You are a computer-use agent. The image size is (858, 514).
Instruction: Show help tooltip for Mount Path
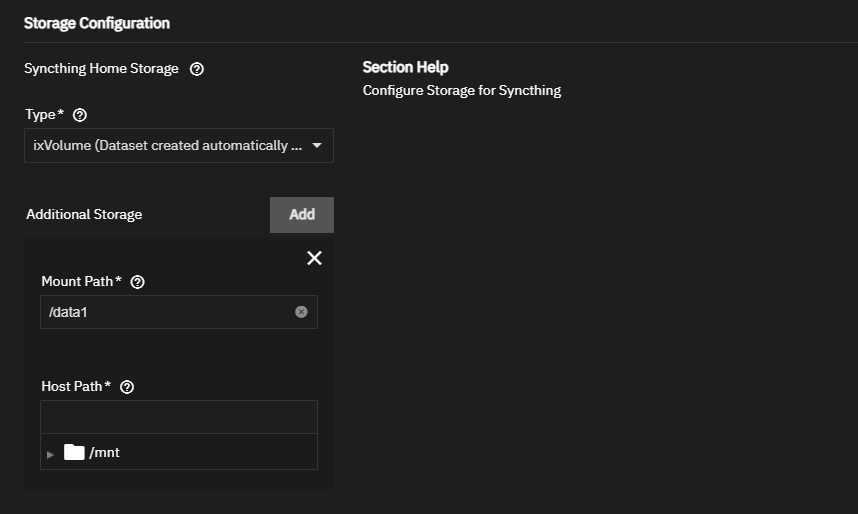click(x=137, y=282)
